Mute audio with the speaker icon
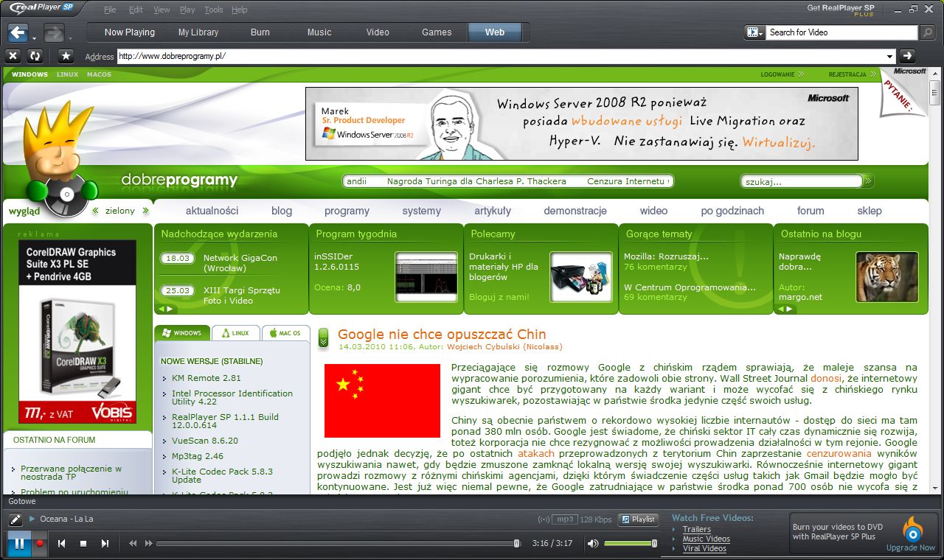The height and width of the screenshot is (560, 944). pos(592,544)
